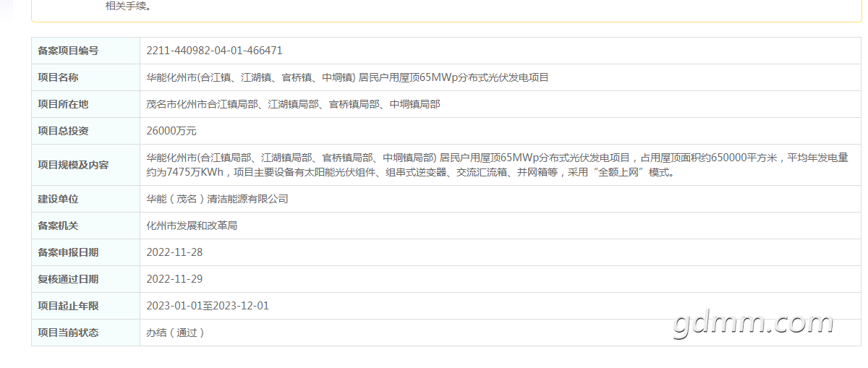The width and height of the screenshot is (868, 368).
Task: Select the 65MWp project name text
Action: [x=347, y=77]
